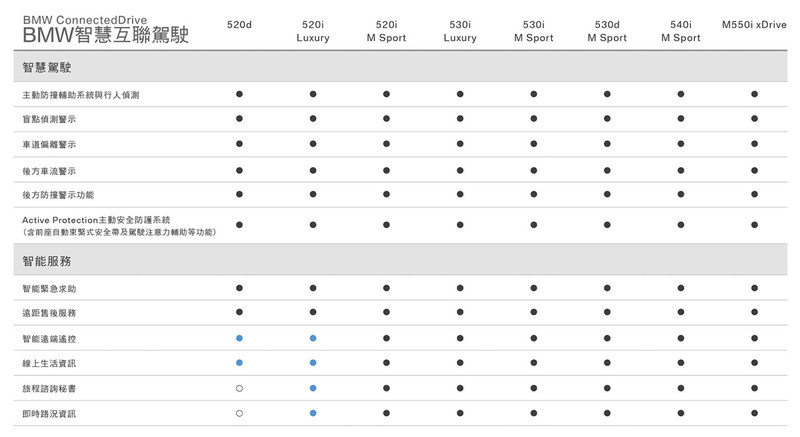
Task: Click the blue dot for 520i Luxury 即時路況資訊
Action: [313, 413]
